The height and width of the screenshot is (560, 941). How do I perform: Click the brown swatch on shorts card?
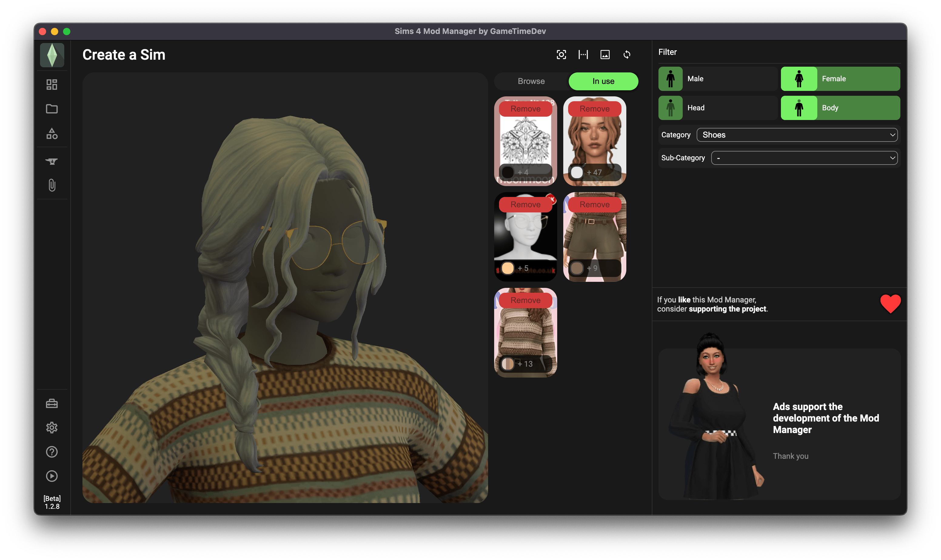[577, 268]
